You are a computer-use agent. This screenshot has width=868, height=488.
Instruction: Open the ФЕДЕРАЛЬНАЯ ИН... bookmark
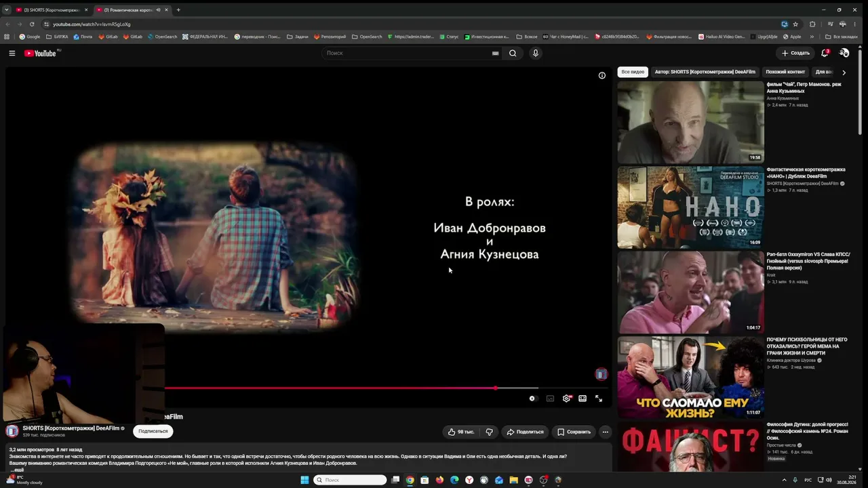(x=205, y=37)
